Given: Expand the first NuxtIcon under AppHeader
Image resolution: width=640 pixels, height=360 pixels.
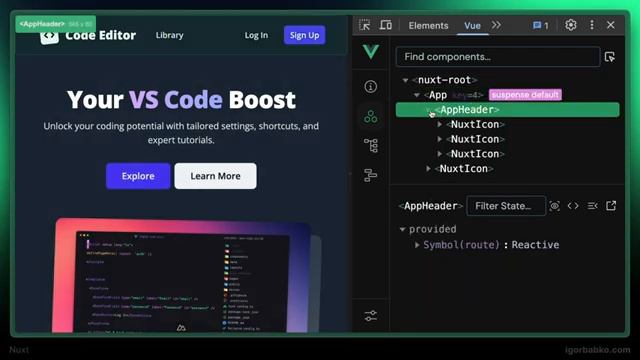Looking at the screenshot, I should click(x=440, y=124).
